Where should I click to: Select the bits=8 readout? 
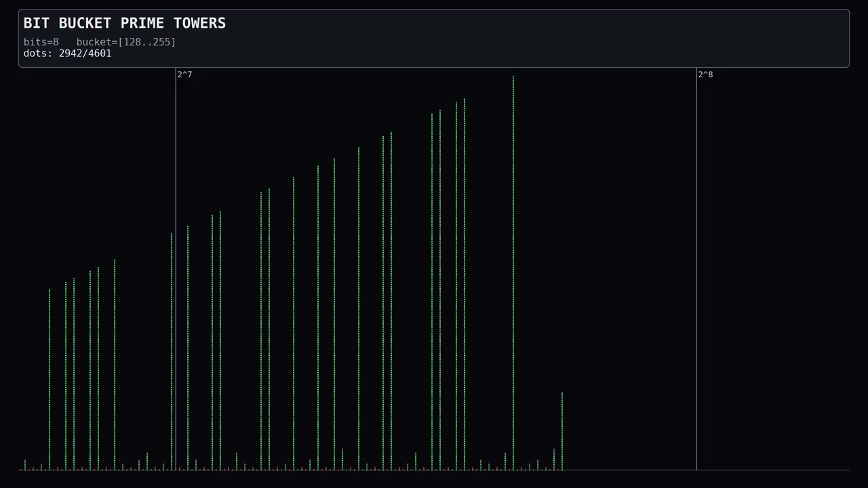(41, 42)
